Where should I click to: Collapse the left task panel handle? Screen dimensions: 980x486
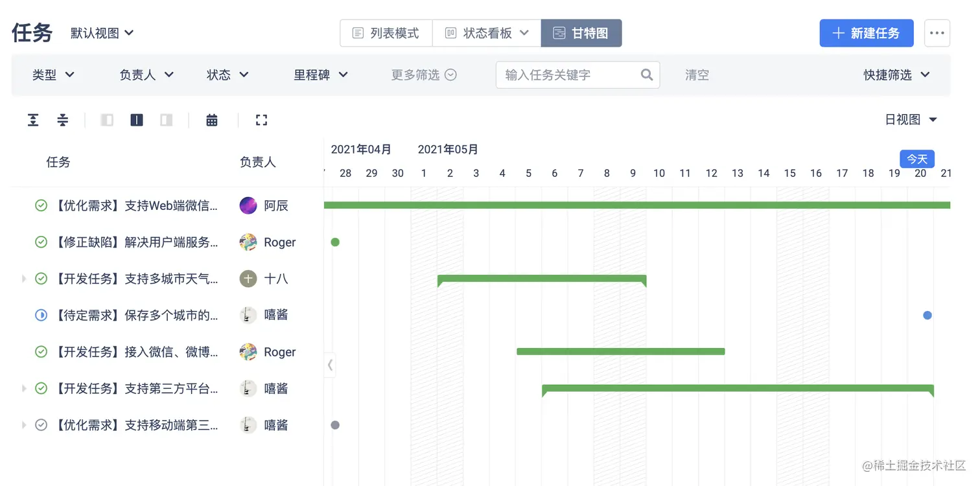coord(330,365)
